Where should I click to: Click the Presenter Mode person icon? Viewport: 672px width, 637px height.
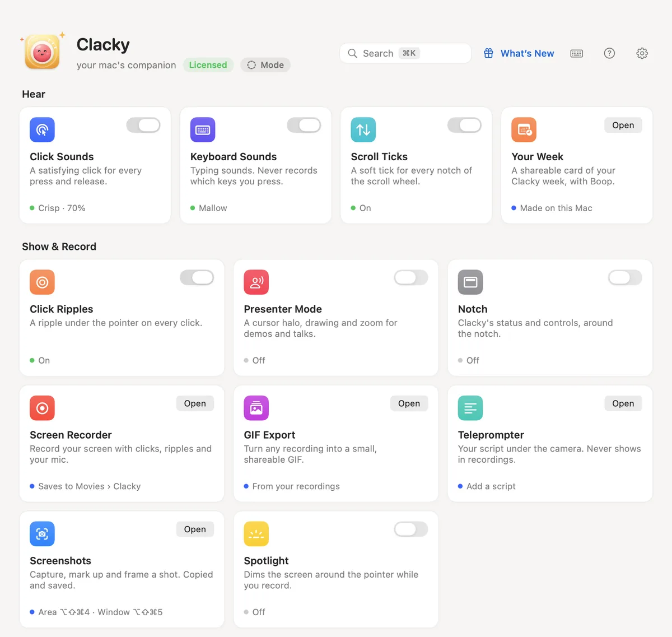pyautogui.click(x=256, y=282)
